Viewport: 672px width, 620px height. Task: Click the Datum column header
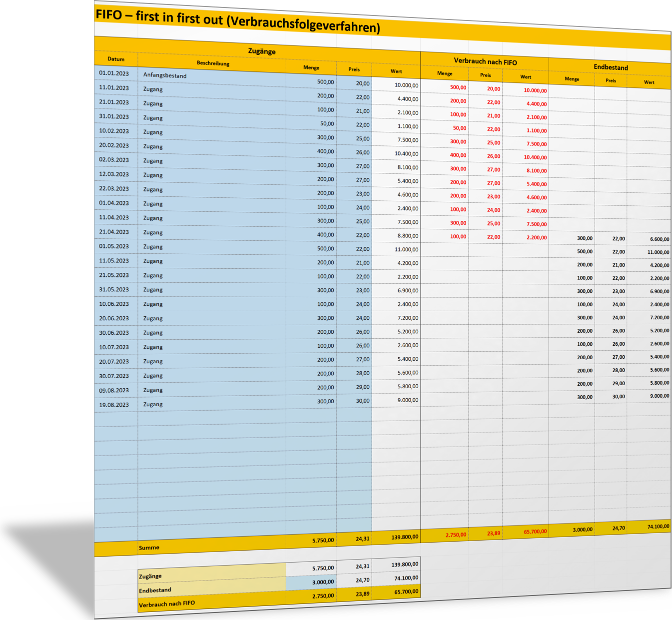click(116, 59)
